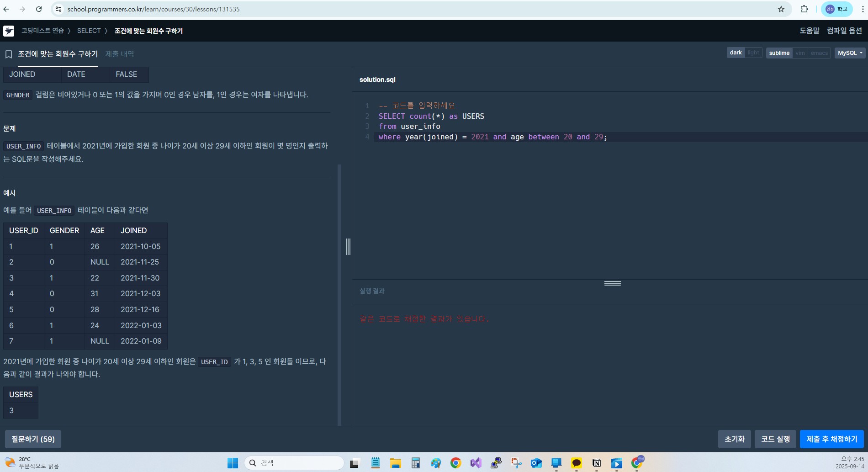Open the browser extensions puzzle icon
The image size is (868, 472).
[804, 9]
